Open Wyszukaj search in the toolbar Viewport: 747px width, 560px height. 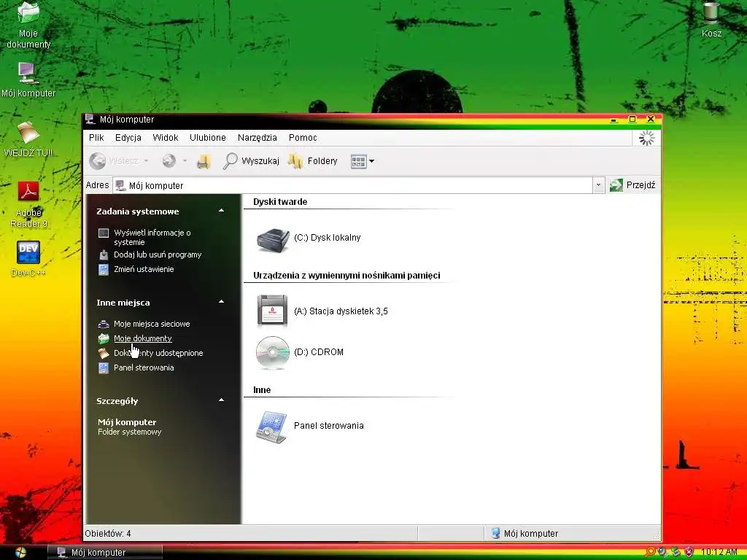pyautogui.click(x=251, y=161)
